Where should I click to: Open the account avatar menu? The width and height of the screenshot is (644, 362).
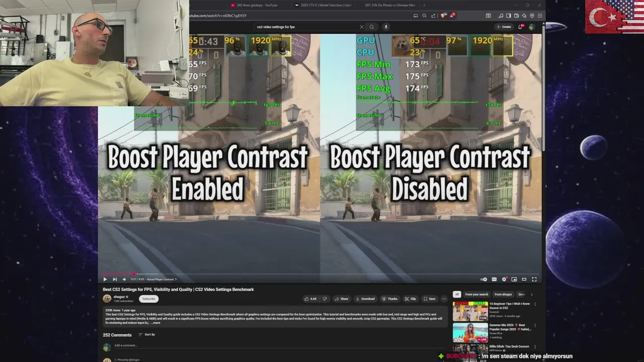(532, 27)
